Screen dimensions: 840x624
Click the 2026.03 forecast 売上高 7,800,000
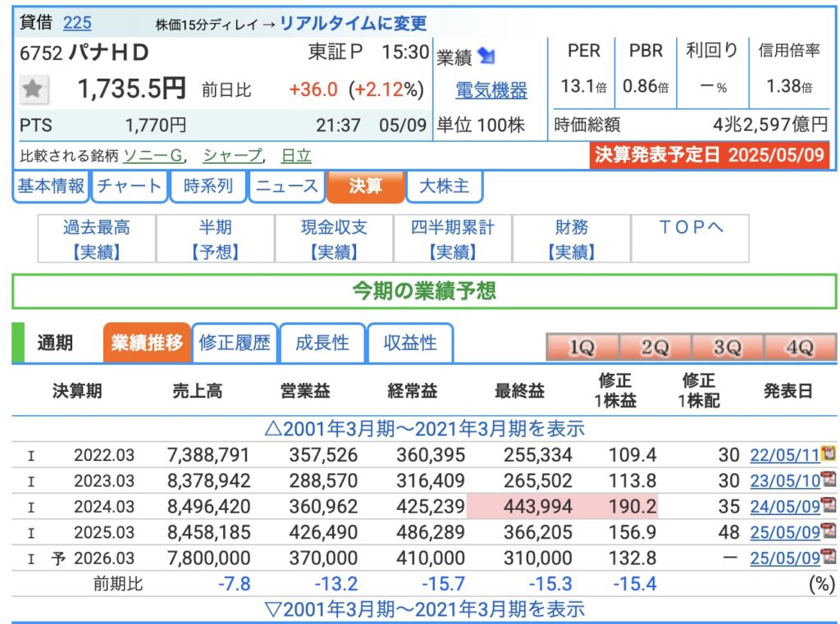tap(208, 558)
